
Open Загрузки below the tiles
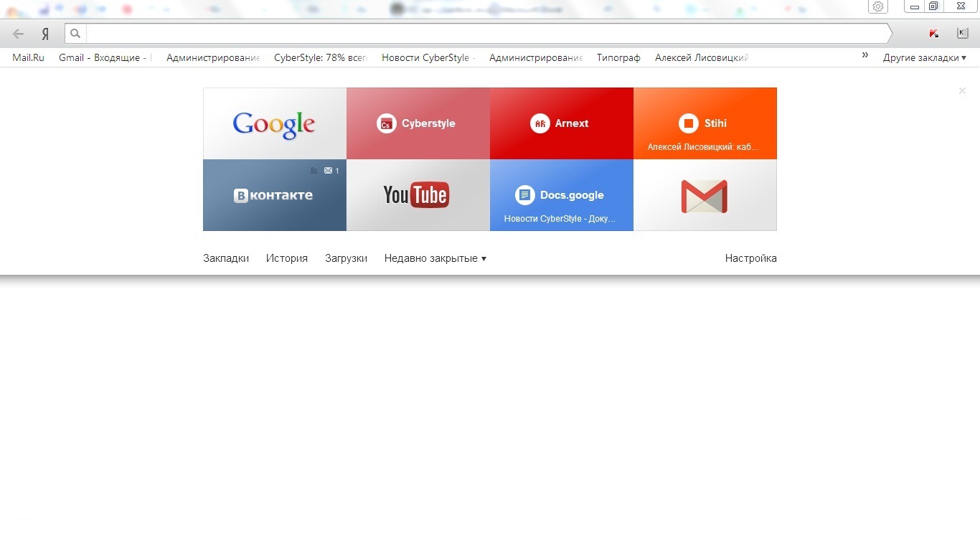pyautogui.click(x=346, y=258)
